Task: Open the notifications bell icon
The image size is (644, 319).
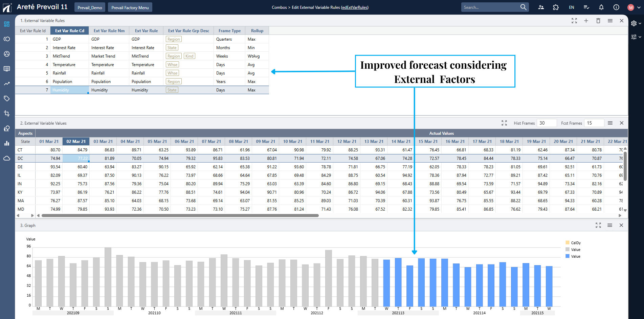Action: (x=601, y=7)
